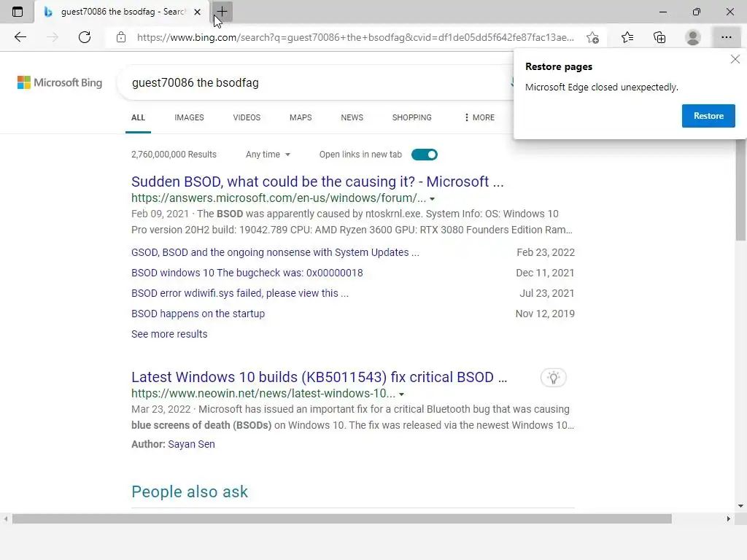This screenshot has height=560, width=747.
Task: Open a new tab with plus button
Action: click(222, 12)
